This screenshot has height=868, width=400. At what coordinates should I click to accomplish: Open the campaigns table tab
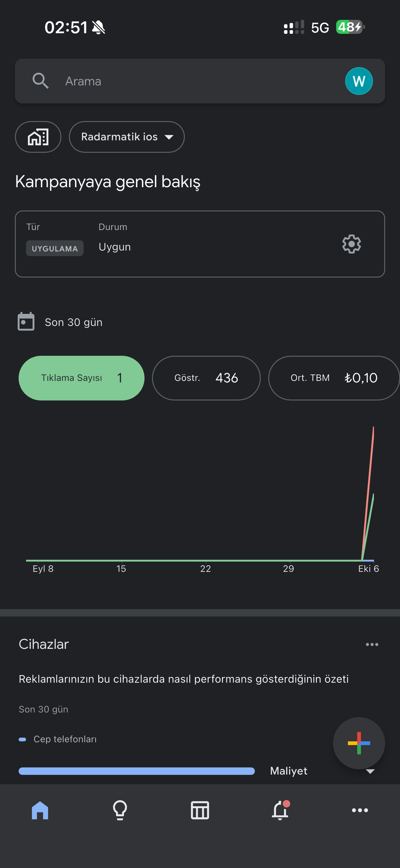click(x=200, y=810)
